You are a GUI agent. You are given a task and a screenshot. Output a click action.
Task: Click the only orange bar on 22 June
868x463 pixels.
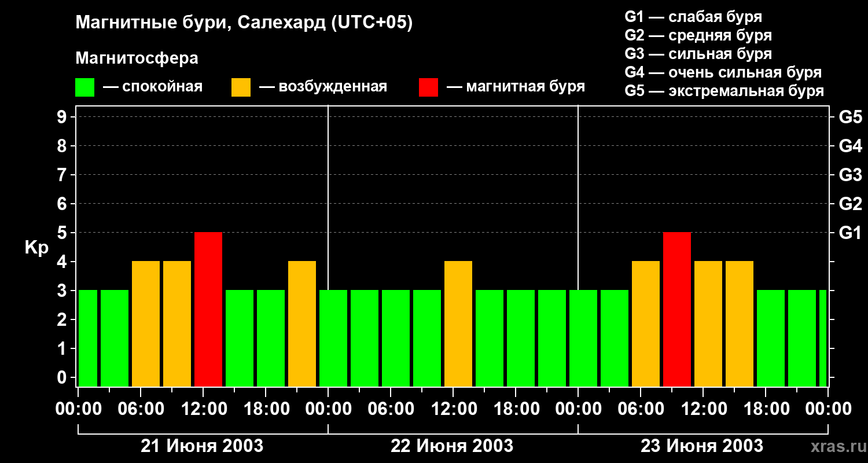pos(458,324)
